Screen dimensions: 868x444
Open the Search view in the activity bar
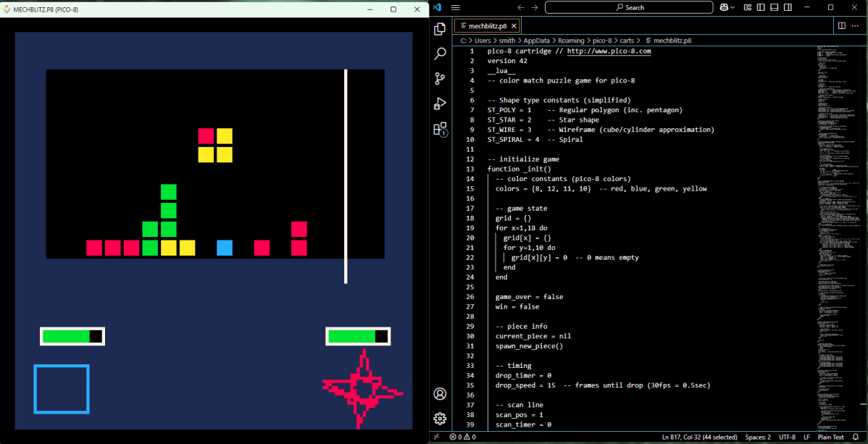tap(440, 54)
